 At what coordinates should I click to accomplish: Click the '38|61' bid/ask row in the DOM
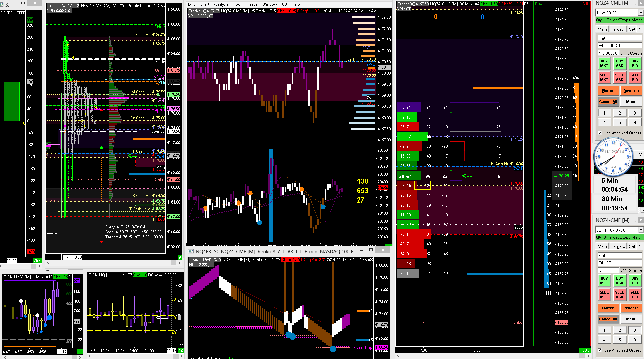tap(405, 176)
